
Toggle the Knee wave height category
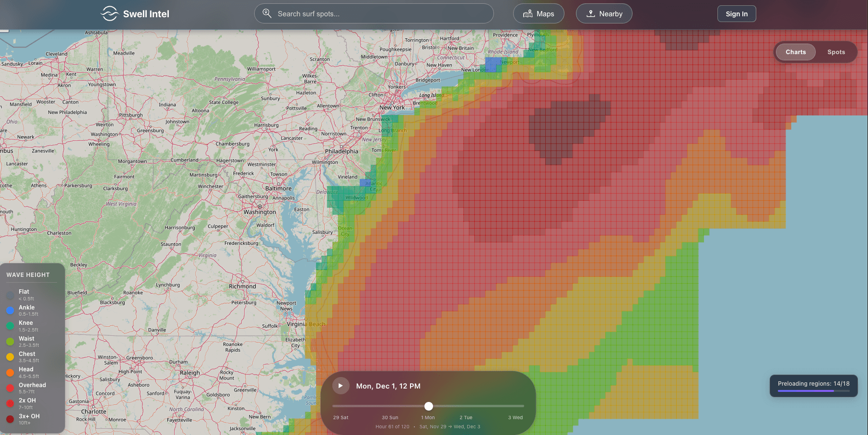(x=11, y=326)
